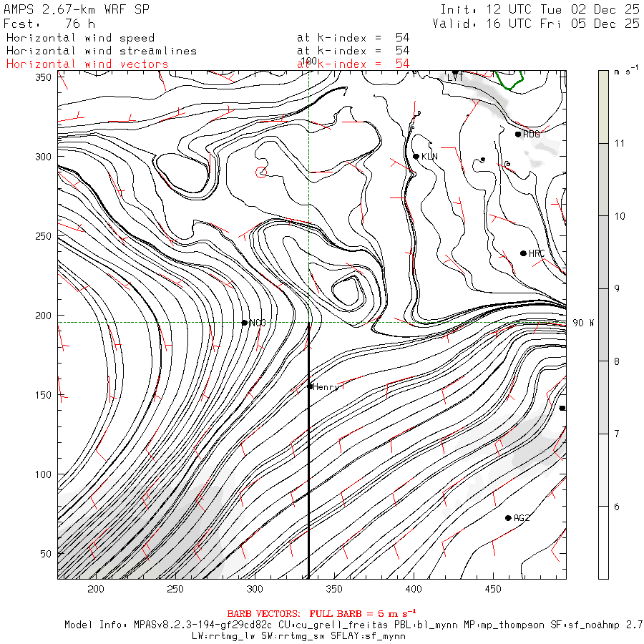The image size is (644, 644).
Task: Click the y-axis tick label '350'
Action: coord(43,77)
